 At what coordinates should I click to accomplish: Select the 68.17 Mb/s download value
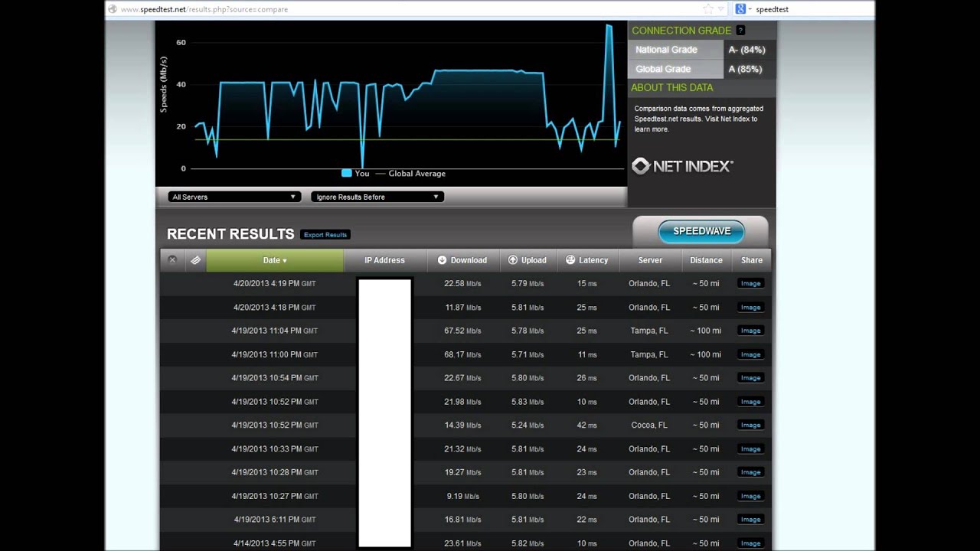coord(462,354)
